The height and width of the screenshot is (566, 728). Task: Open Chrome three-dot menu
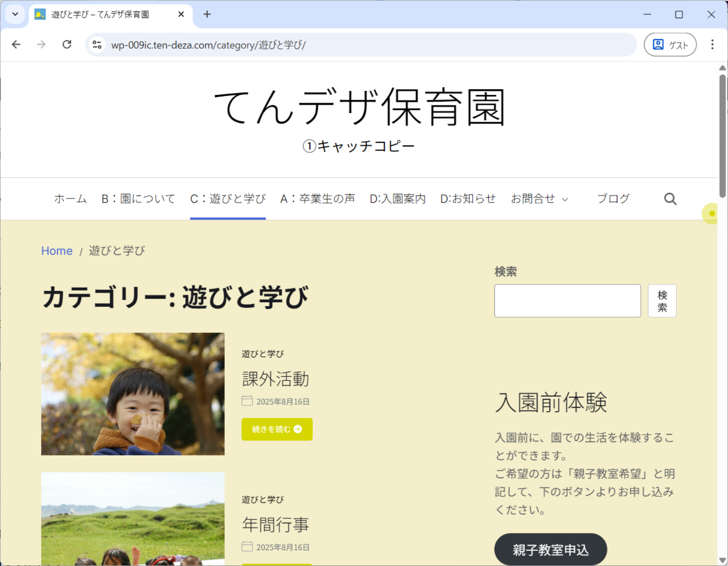[712, 44]
